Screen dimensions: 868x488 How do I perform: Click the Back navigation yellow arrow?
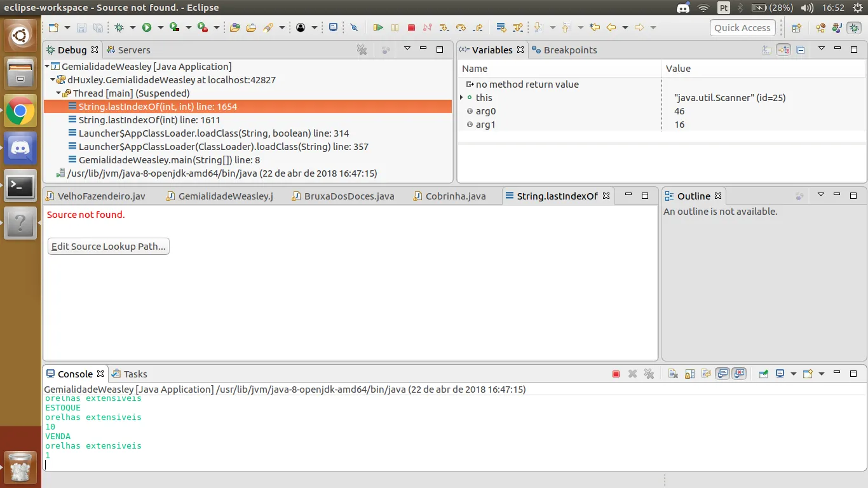(611, 27)
